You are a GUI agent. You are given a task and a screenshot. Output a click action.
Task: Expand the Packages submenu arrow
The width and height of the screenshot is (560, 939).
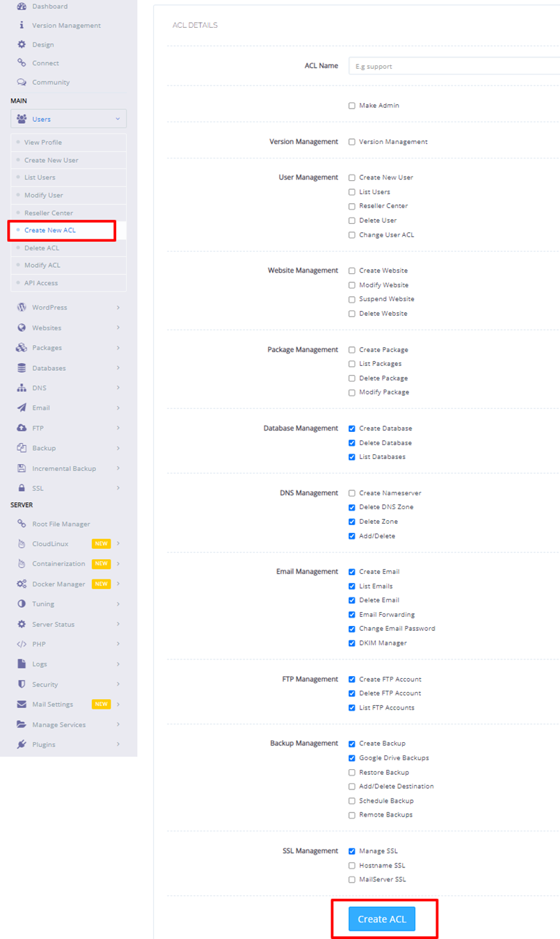pos(118,348)
